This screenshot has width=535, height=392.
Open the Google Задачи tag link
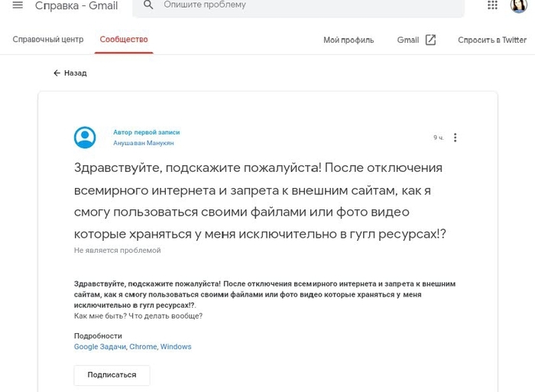pyautogui.click(x=99, y=347)
